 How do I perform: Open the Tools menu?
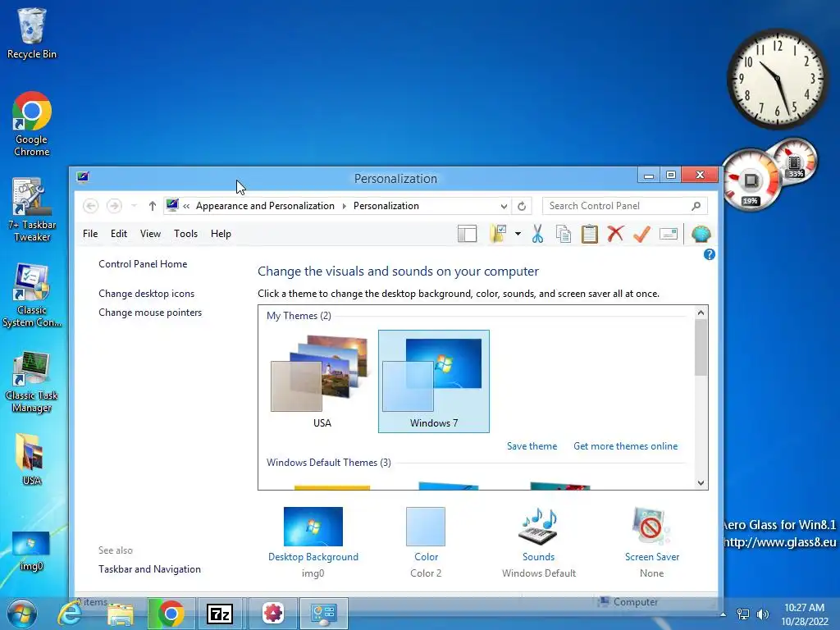[186, 234]
